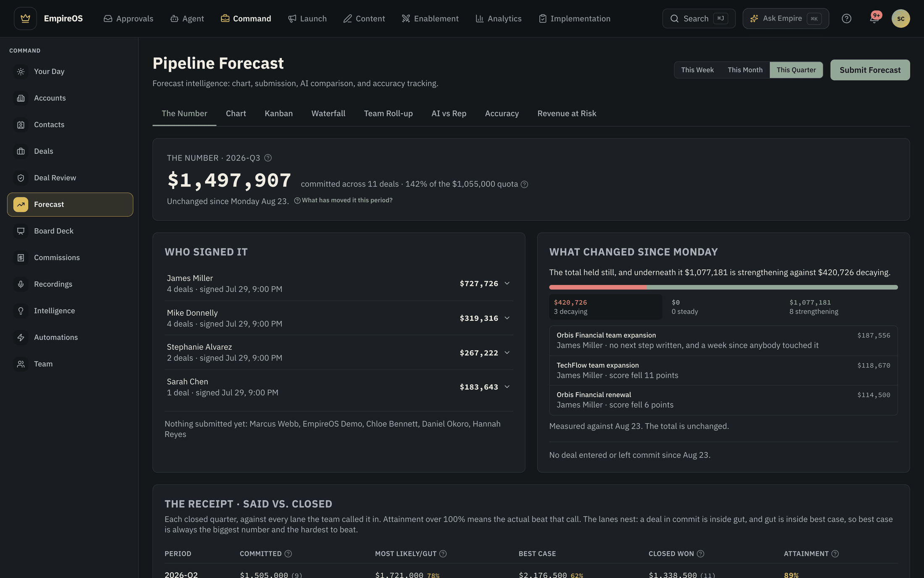This screenshot has height=578, width=924.
Task: Select the This Quarter period toggle
Action: point(796,70)
